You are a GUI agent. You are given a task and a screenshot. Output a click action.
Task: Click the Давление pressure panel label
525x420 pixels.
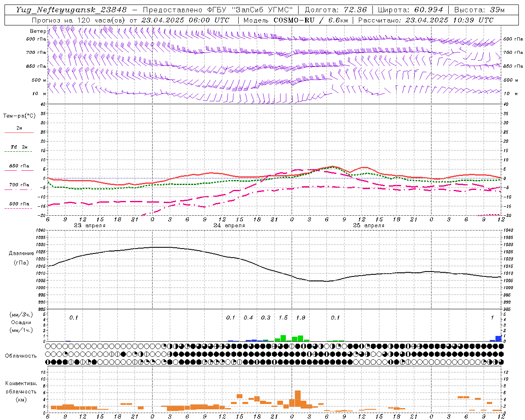point(21,253)
